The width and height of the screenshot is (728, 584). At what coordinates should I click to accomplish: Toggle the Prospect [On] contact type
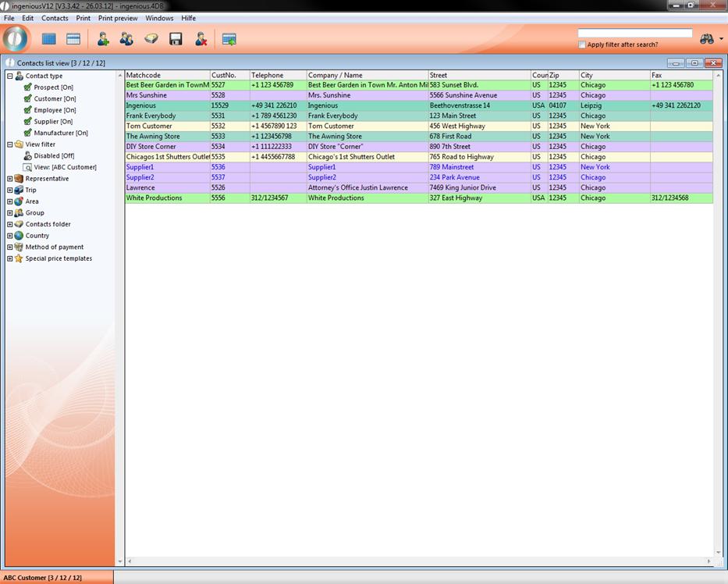(x=28, y=87)
